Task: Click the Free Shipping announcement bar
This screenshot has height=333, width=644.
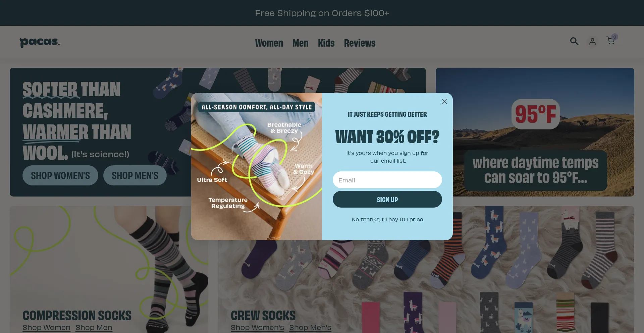Action: [322, 13]
